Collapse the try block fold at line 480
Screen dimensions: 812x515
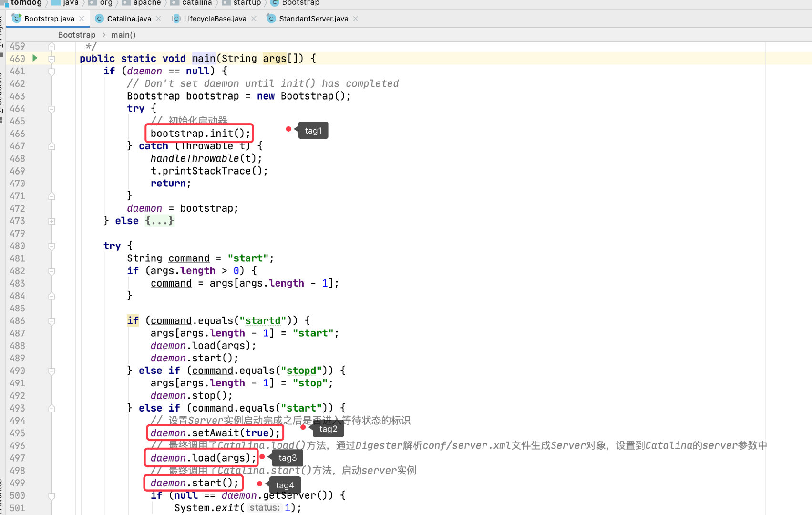point(51,247)
